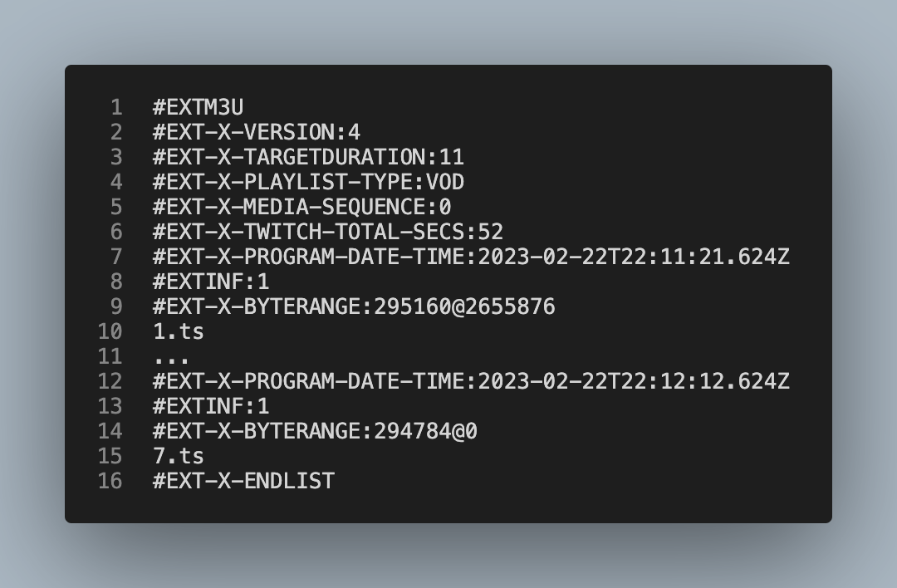Click line number 1 in gutter
897x588 pixels.
[116, 107]
